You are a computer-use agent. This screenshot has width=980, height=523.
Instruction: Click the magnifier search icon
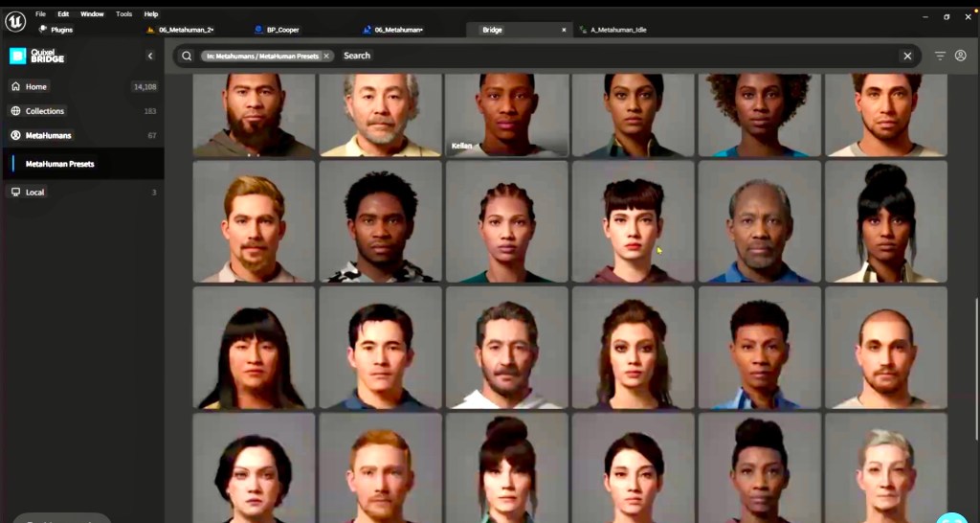(187, 56)
